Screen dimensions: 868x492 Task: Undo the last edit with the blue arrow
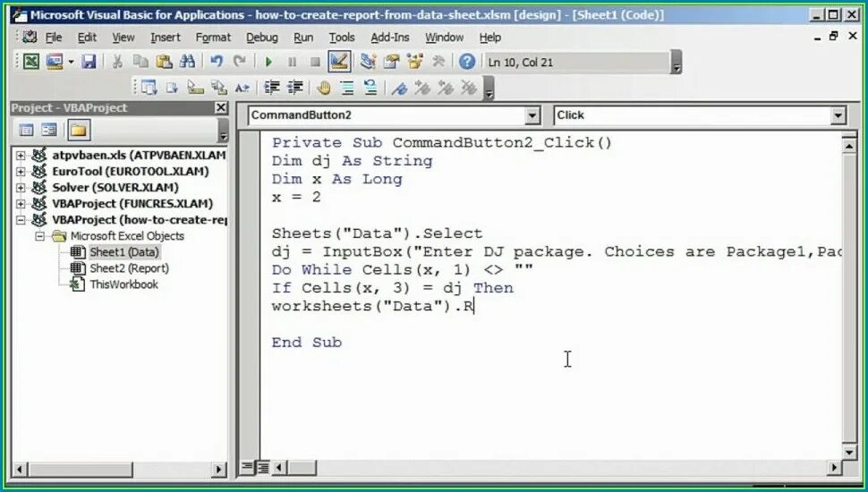[x=217, y=62]
